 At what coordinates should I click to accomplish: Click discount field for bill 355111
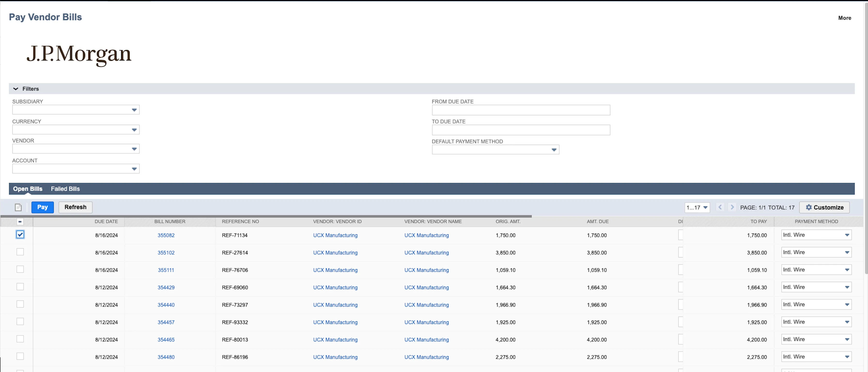pyautogui.click(x=681, y=270)
